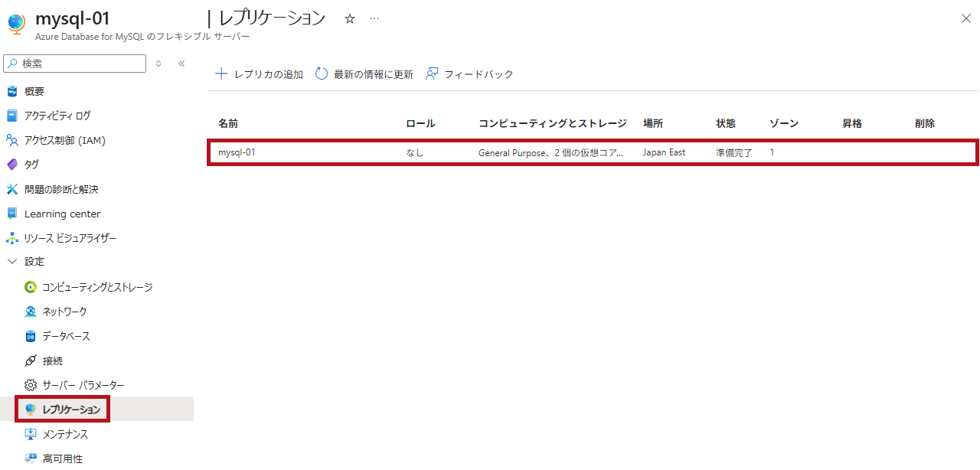Go to ネットワーク settings page
980x470 pixels.
point(64,312)
